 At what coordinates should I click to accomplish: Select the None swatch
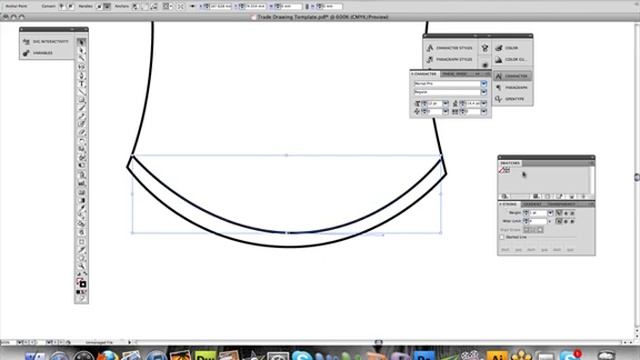pos(501,170)
